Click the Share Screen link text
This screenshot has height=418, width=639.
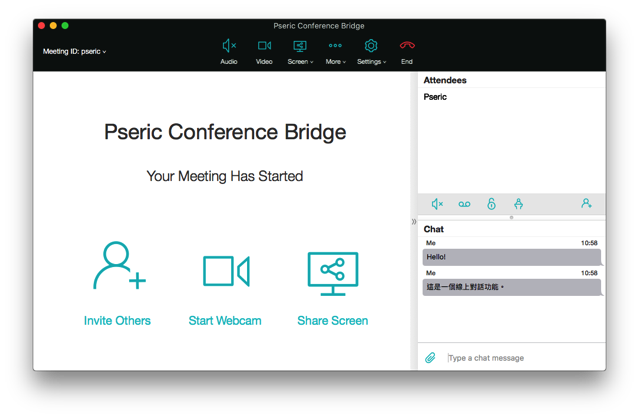pyautogui.click(x=333, y=321)
